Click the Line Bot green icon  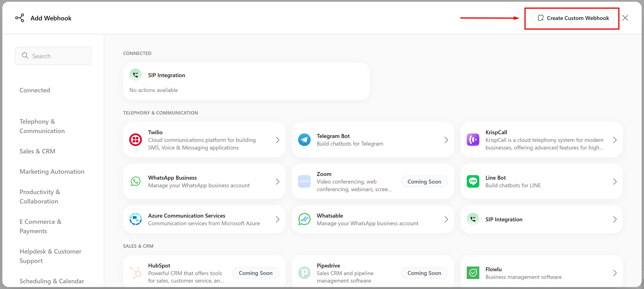tap(473, 181)
